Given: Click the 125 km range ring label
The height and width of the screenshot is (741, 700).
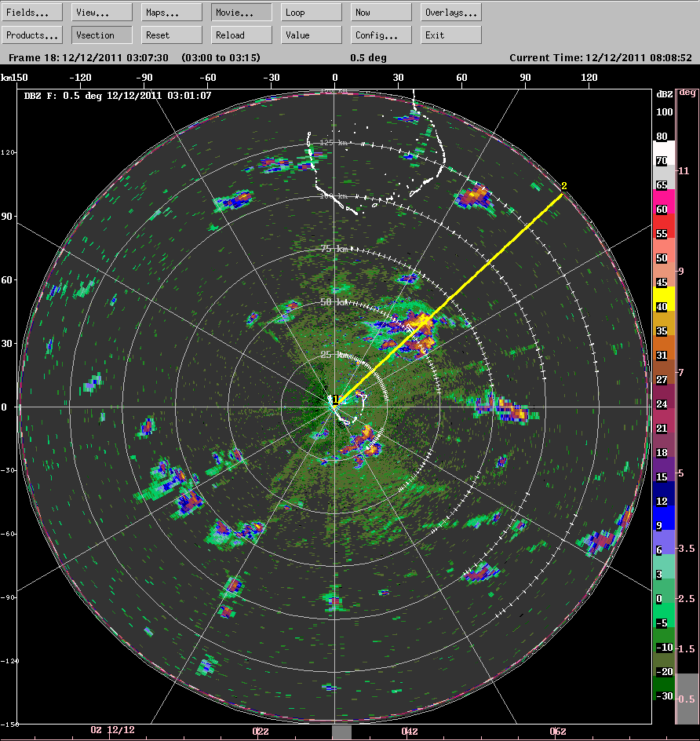Looking at the screenshot, I should [333, 142].
